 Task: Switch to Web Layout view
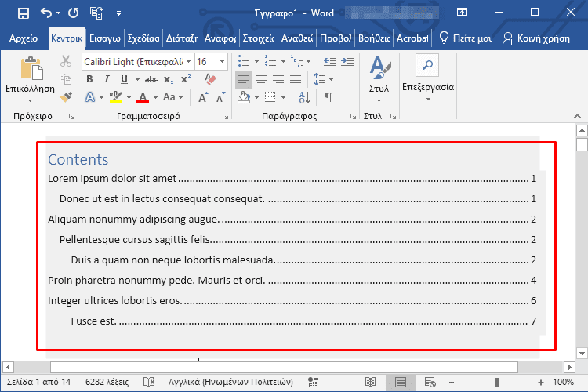tap(430, 383)
